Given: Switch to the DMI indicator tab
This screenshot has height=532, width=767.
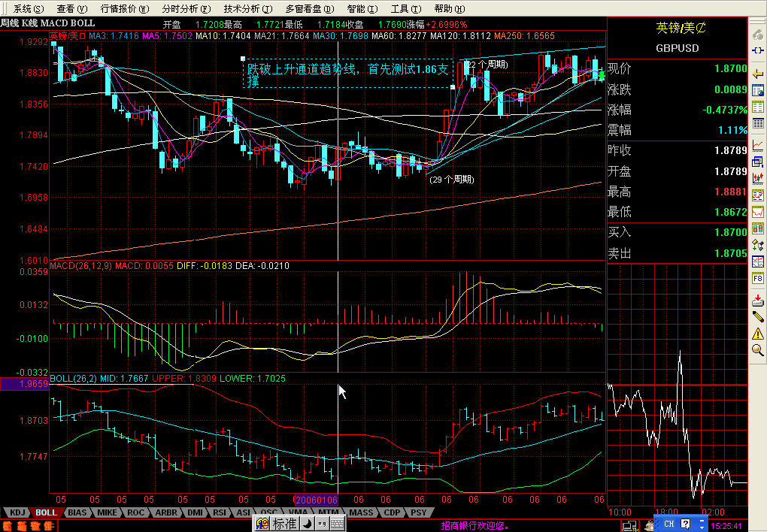Looking at the screenshot, I should tap(196, 512).
